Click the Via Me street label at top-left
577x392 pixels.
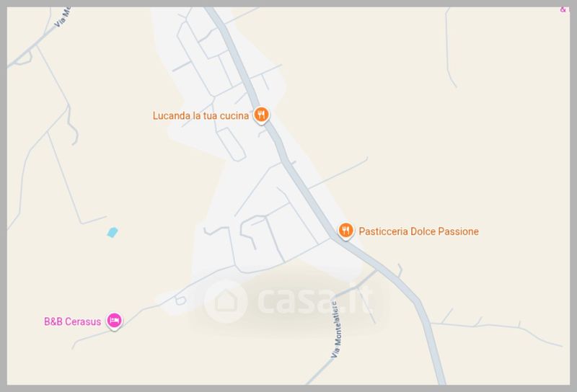(x=63, y=17)
